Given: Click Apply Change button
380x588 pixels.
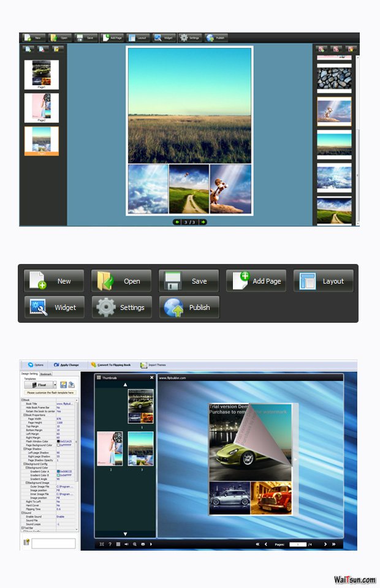Looking at the screenshot, I should coord(66,365).
